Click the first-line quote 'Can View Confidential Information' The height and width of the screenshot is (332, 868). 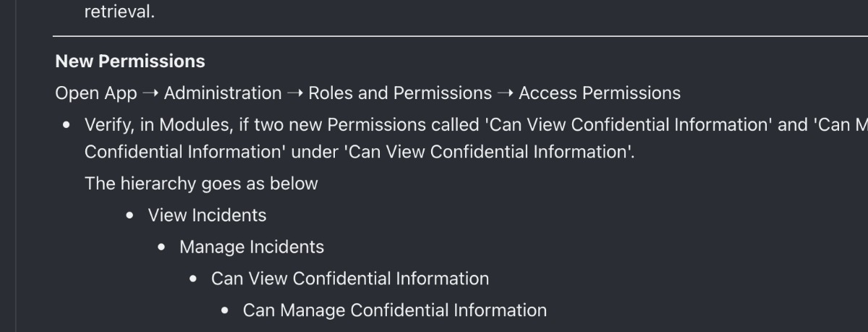pyautogui.click(x=627, y=125)
